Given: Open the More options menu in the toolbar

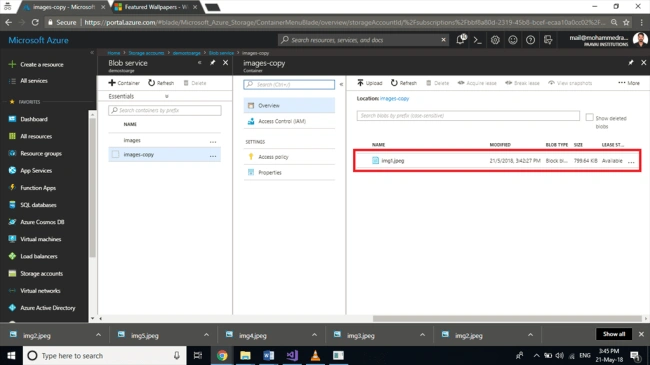Looking at the screenshot, I should point(629,83).
